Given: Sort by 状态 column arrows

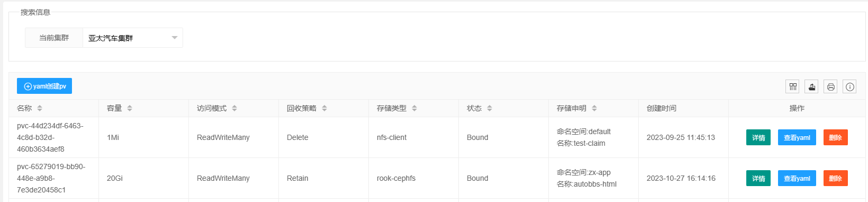Looking at the screenshot, I should click(x=490, y=108).
